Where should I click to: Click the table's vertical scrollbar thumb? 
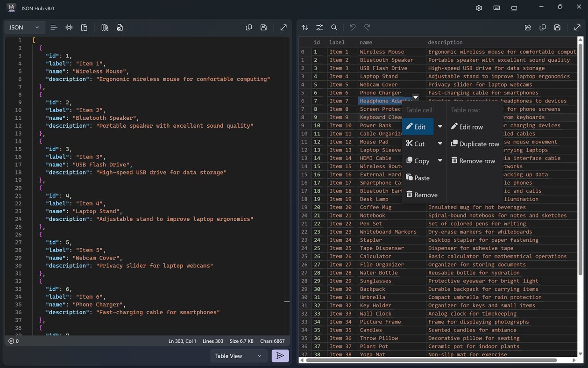tap(581, 159)
